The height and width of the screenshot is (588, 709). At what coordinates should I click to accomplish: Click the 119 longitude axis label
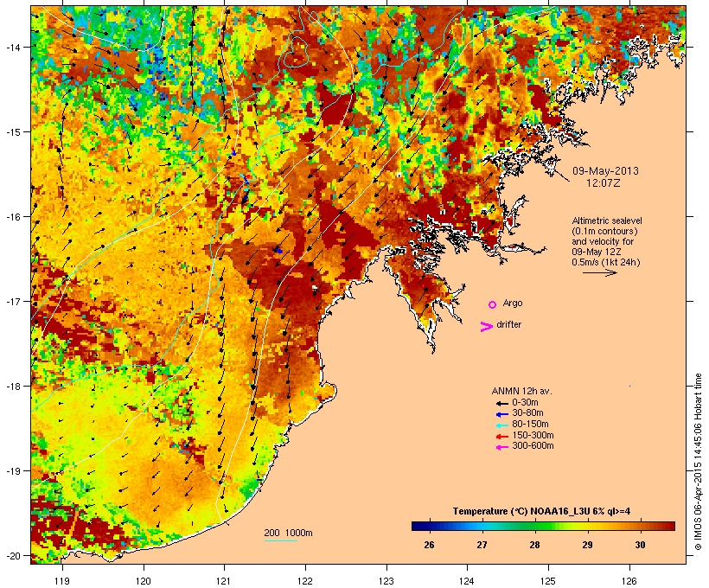pos(62,581)
